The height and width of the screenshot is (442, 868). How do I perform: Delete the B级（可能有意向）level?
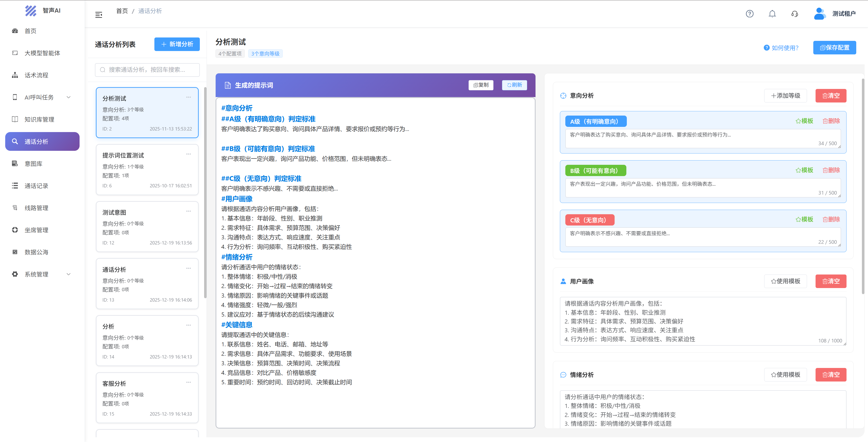(831, 170)
